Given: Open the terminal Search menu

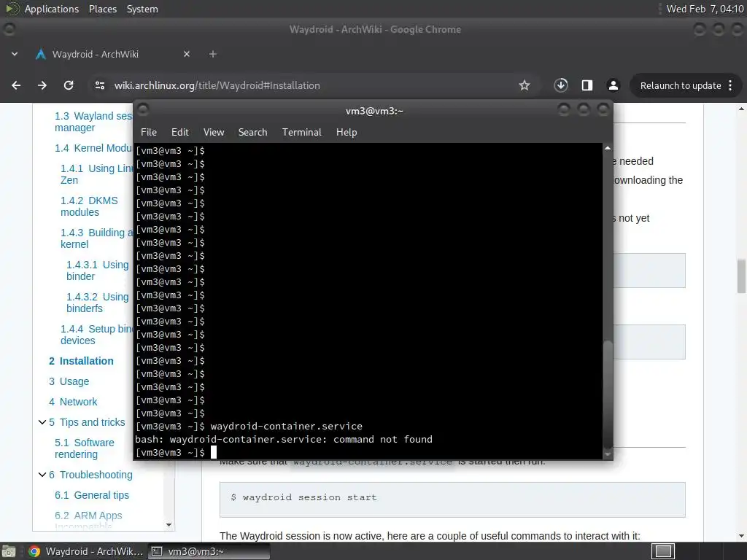Looking at the screenshot, I should pos(252,133).
